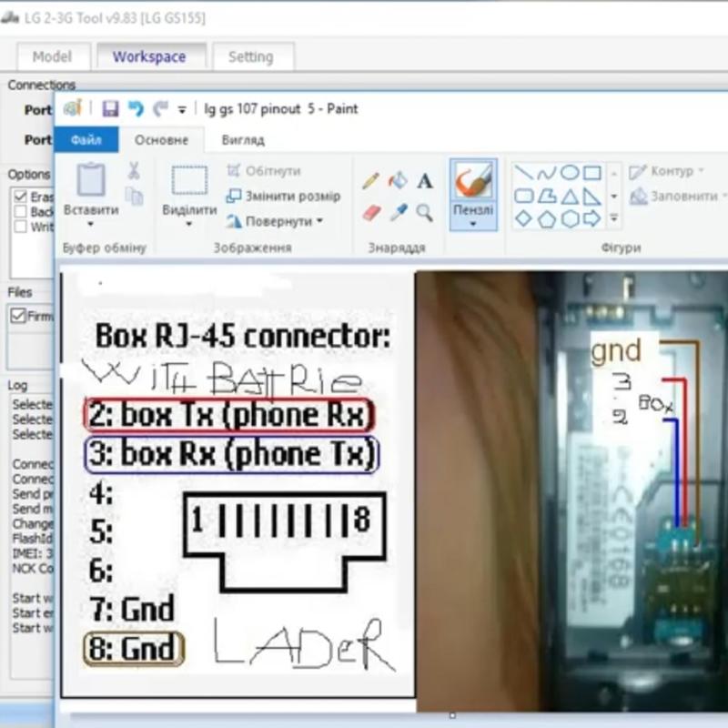Select the Text tool letter A
Screen dimensions: 728x728
coord(425,180)
